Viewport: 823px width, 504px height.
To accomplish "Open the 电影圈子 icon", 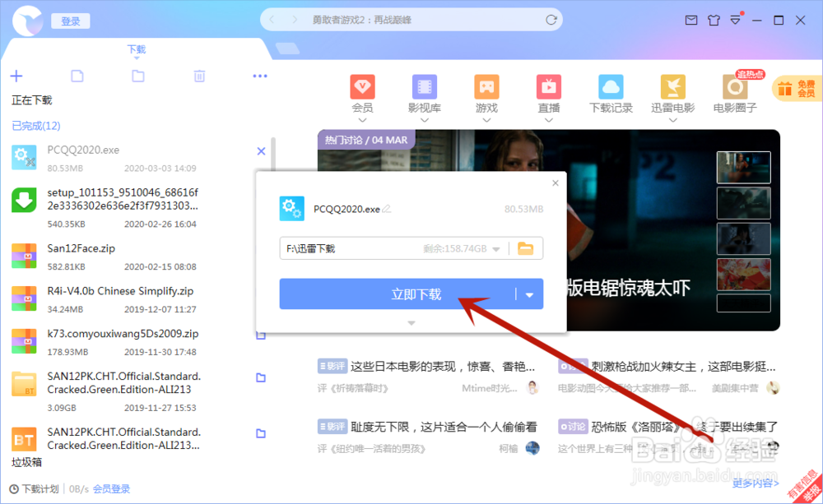I will pos(735,87).
